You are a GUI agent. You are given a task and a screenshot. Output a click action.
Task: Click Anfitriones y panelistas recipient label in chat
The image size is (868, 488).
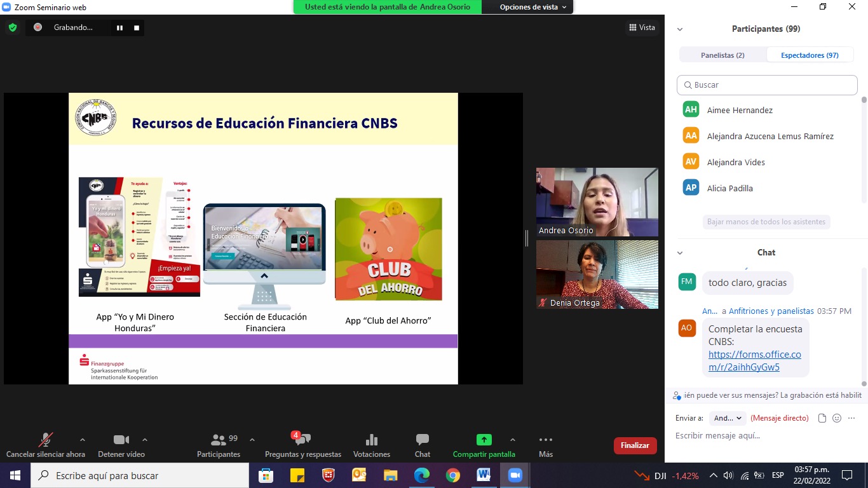pos(771,311)
